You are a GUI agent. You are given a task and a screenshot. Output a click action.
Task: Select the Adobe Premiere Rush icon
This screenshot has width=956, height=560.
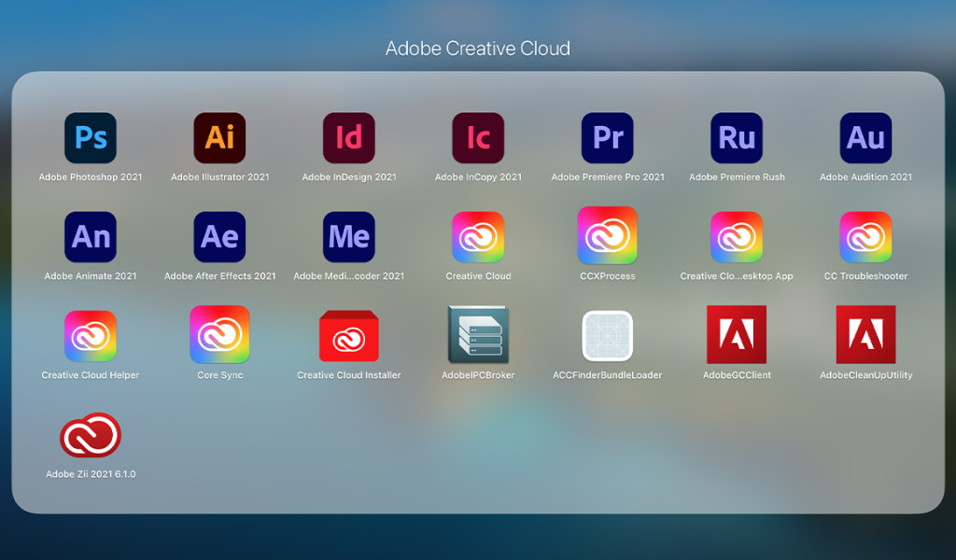point(737,138)
